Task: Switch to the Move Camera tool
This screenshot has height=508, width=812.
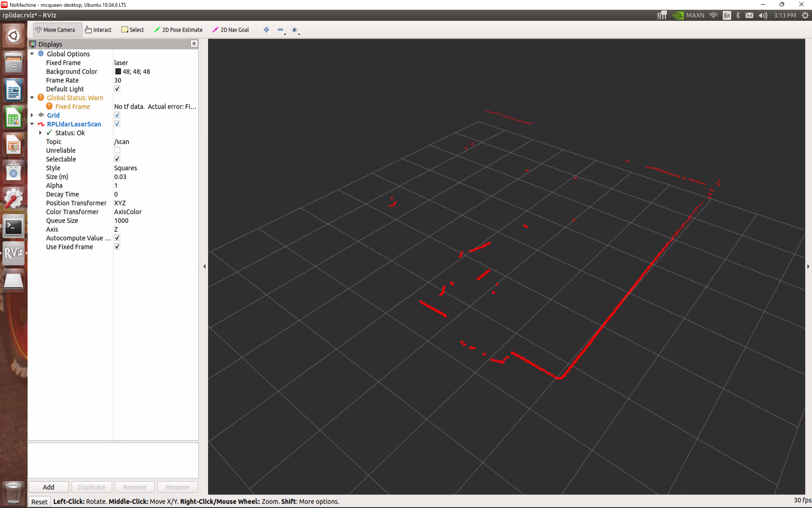Action: click(x=57, y=30)
